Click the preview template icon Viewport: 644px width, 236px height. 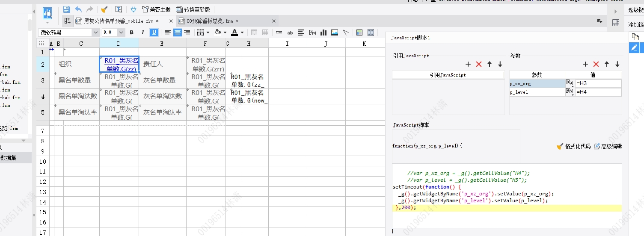pos(119,9)
